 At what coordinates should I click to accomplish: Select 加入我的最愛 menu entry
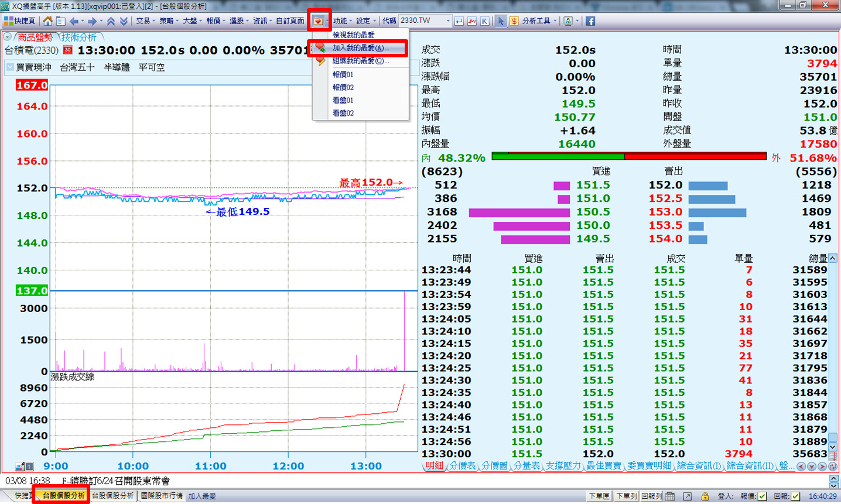click(360, 48)
